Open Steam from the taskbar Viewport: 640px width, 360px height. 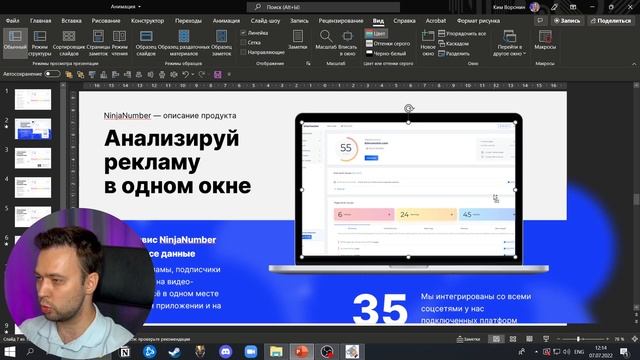(x=175, y=351)
